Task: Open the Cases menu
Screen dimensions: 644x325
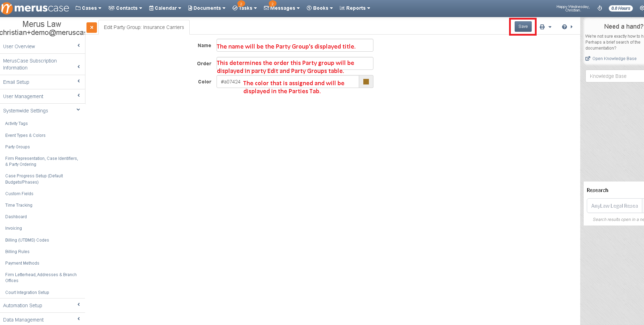Action: click(x=89, y=8)
